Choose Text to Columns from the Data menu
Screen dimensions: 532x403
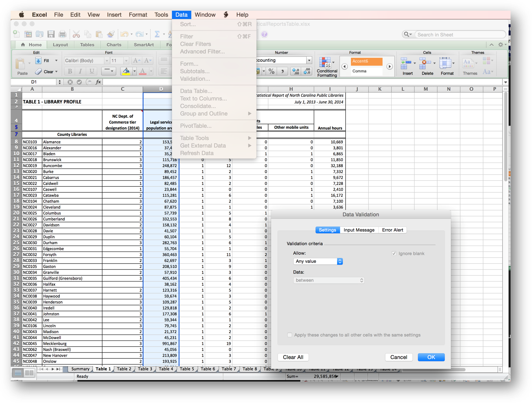coord(204,99)
